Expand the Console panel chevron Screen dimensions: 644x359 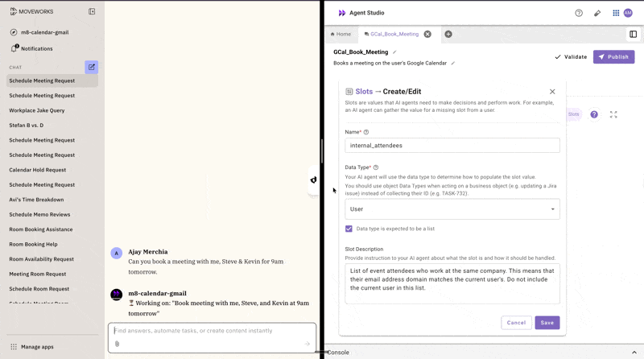[634, 353]
